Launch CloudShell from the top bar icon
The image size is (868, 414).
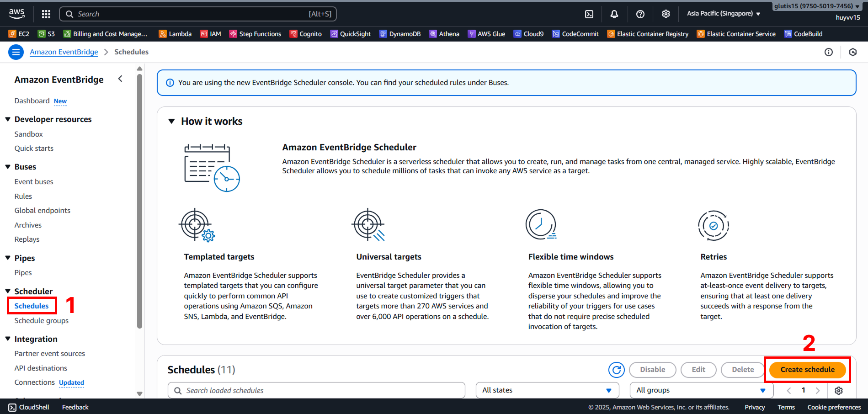pyautogui.click(x=589, y=14)
